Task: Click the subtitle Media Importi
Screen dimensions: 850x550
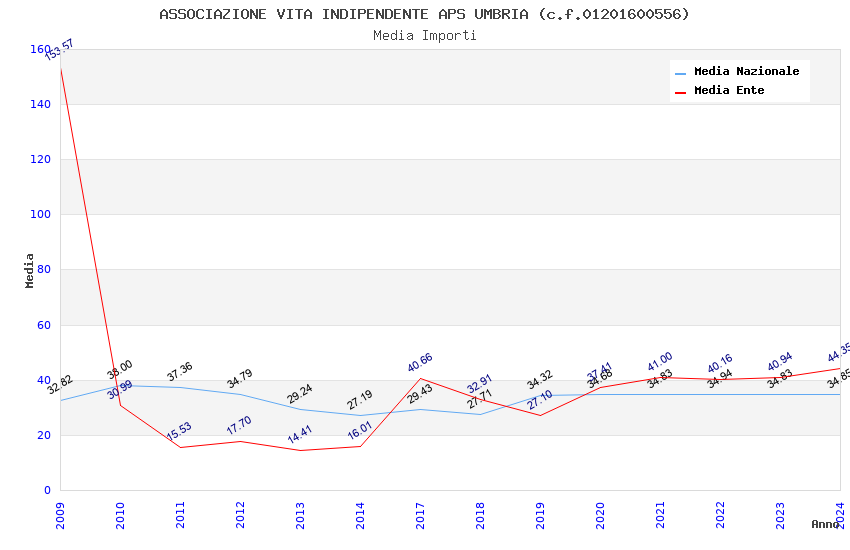Action: point(425,35)
